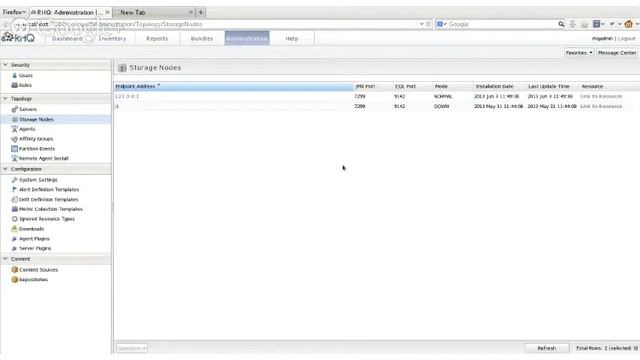
Task: Click the Remote Agent Install icon
Action: click(14, 158)
